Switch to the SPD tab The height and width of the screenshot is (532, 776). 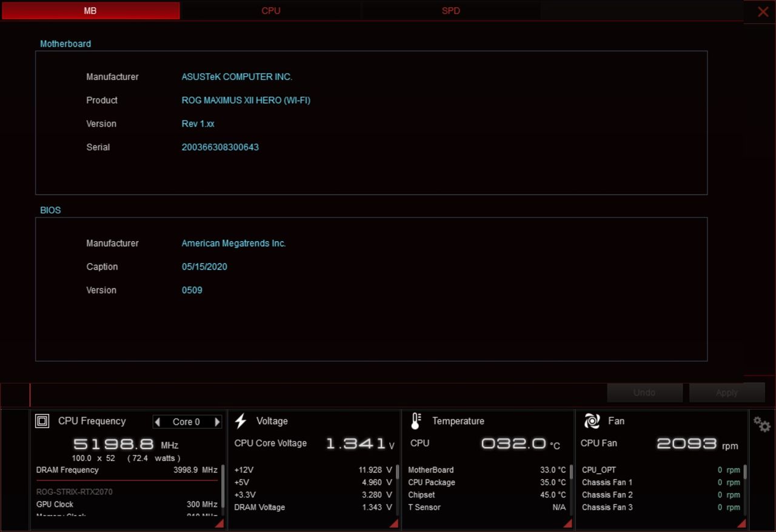point(451,11)
